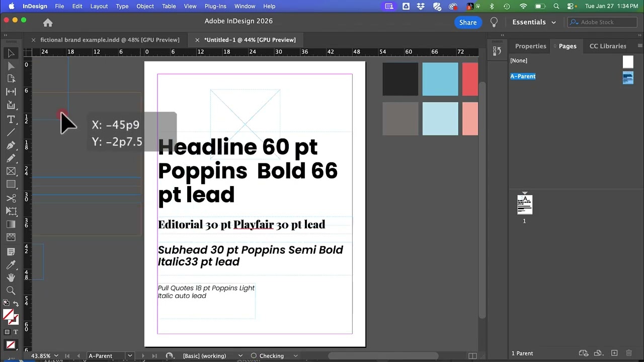644x362 pixels.
Task: Toggle split layout view
Action: 472,356
